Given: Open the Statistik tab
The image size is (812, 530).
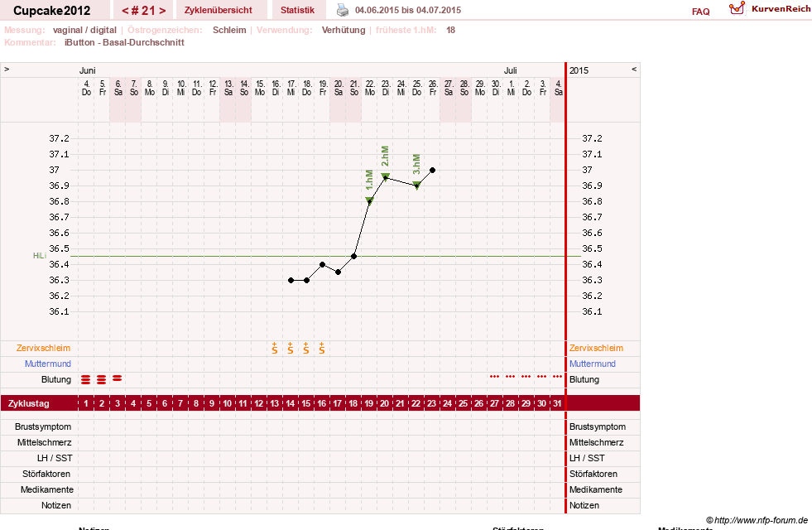Looking at the screenshot, I should pos(297,10).
